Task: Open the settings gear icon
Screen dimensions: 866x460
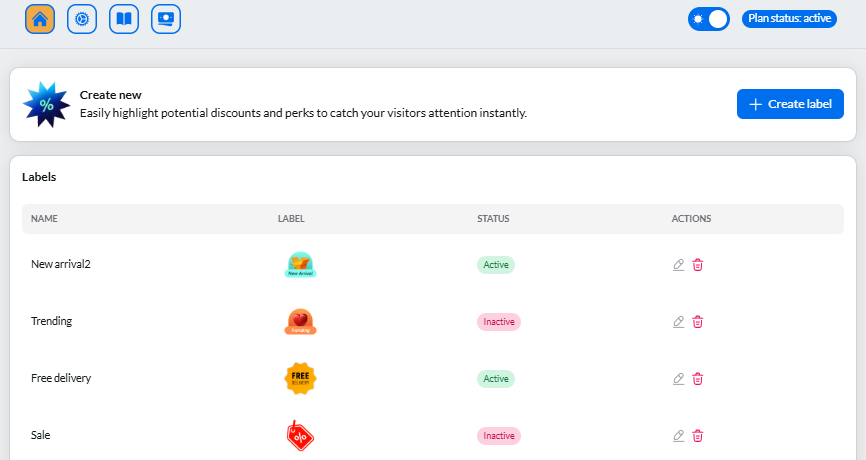Action: click(x=82, y=19)
